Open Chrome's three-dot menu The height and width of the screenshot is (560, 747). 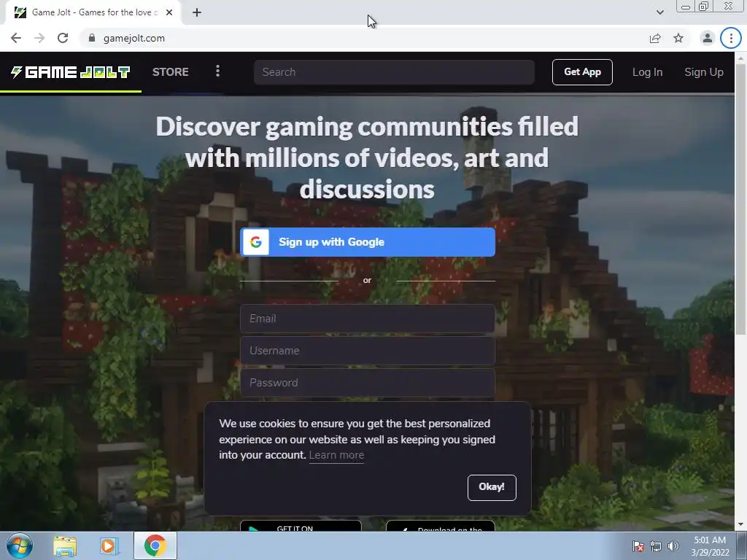[x=731, y=38]
